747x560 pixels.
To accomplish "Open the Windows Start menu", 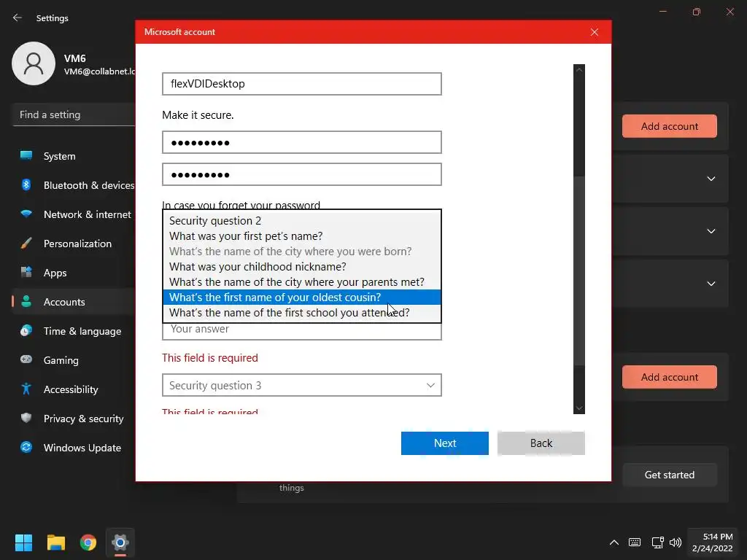I will (x=23, y=542).
